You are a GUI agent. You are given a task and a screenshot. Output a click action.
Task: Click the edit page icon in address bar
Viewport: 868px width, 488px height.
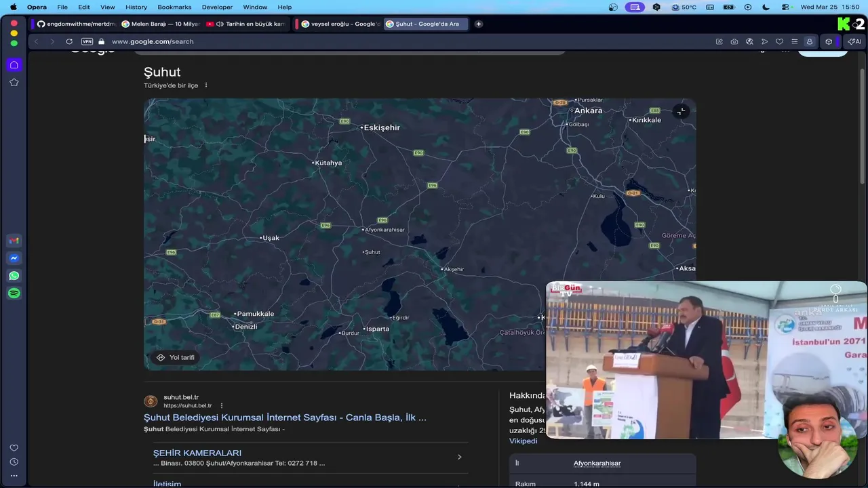(x=719, y=41)
